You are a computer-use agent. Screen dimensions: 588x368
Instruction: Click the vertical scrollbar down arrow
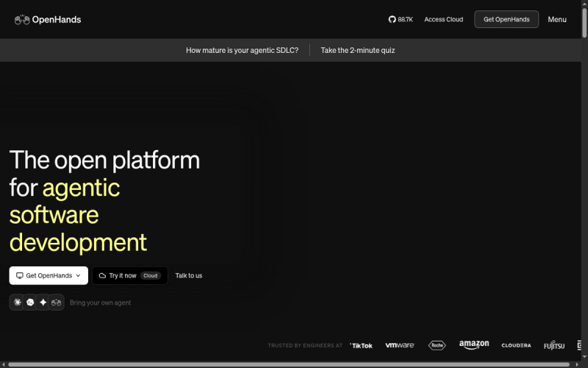584,357
